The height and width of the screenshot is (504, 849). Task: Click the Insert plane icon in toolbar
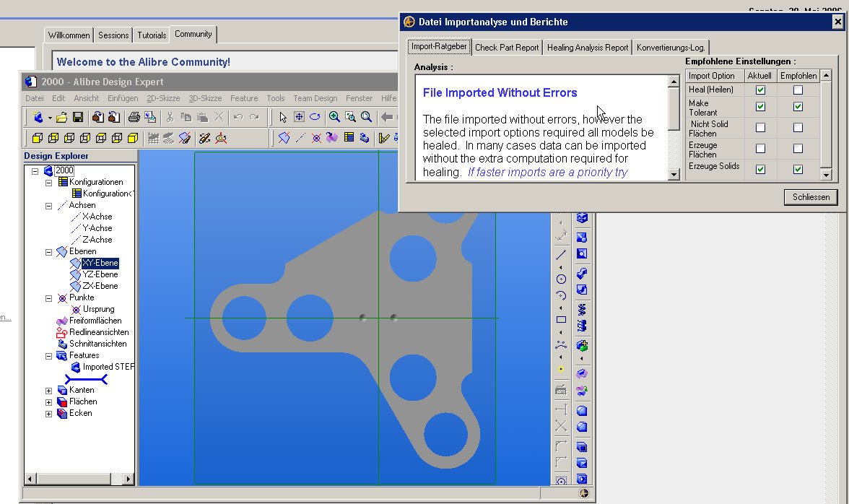[284, 138]
